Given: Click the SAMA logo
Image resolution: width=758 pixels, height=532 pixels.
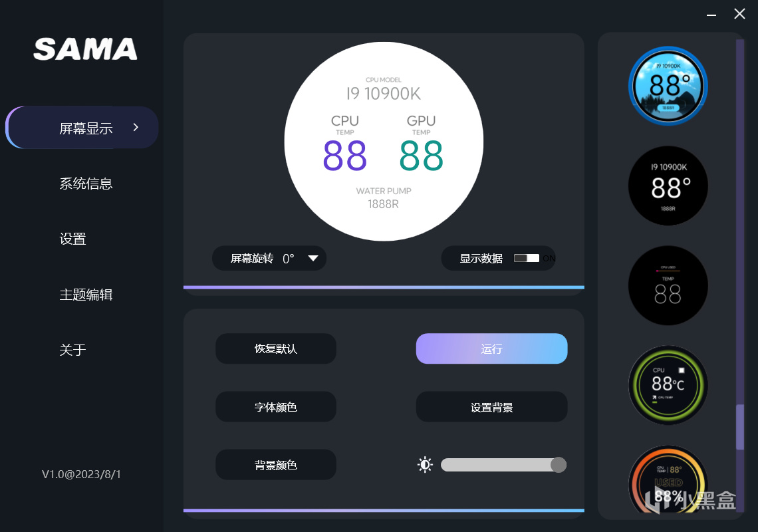Looking at the screenshot, I should [x=86, y=49].
